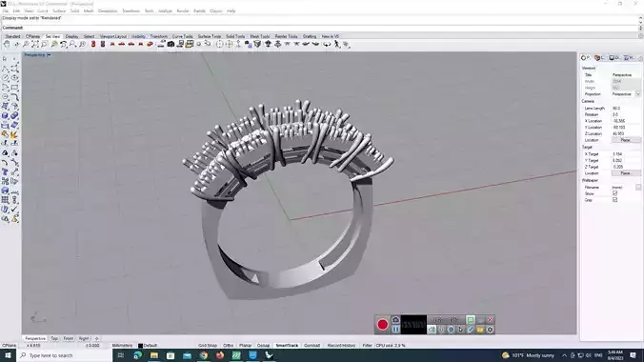The width and height of the screenshot is (644, 362).
Task: Open File Explorer from the taskbar
Action: coord(154,355)
